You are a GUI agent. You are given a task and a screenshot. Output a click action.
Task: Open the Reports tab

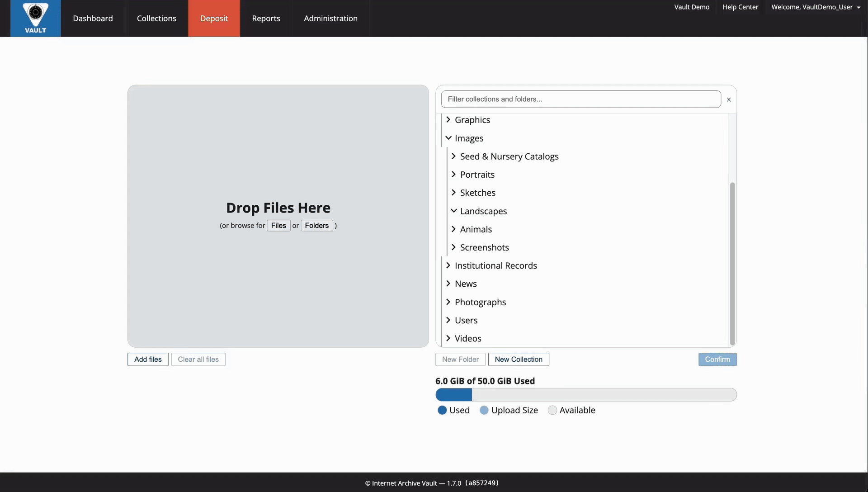pyautogui.click(x=266, y=18)
